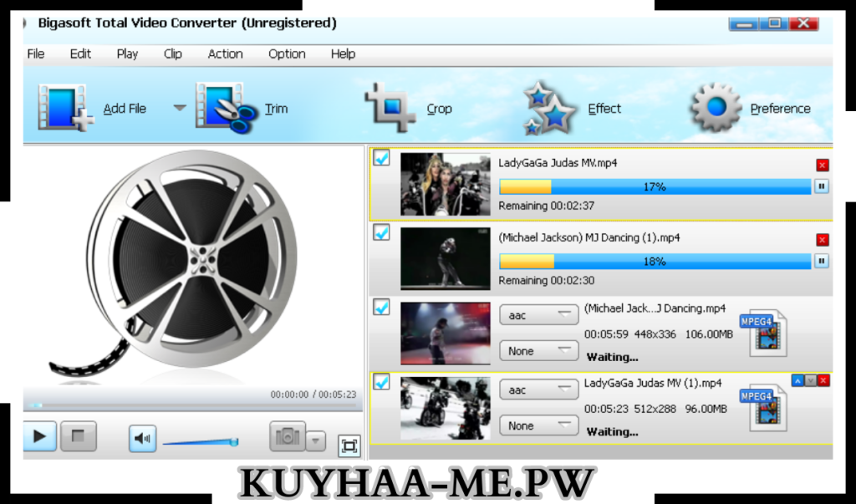This screenshot has height=504, width=856.
Task: Open the File menu
Action: click(35, 53)
